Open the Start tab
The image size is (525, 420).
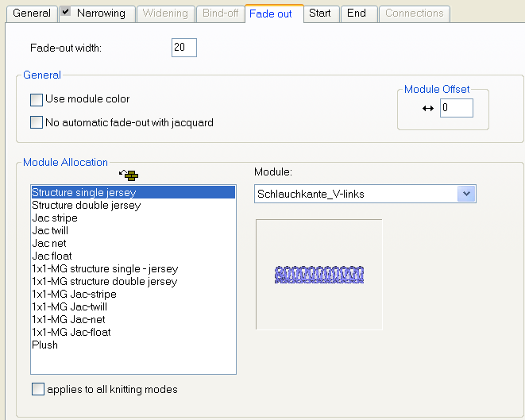[320, 13]
